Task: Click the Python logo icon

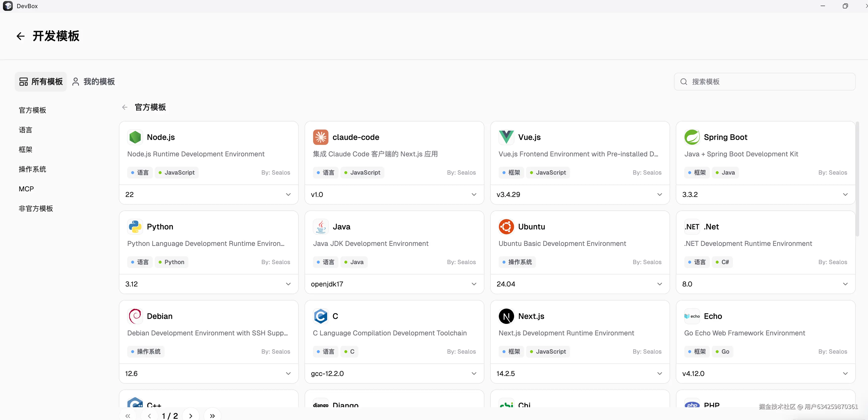Action: pos(135,227)
